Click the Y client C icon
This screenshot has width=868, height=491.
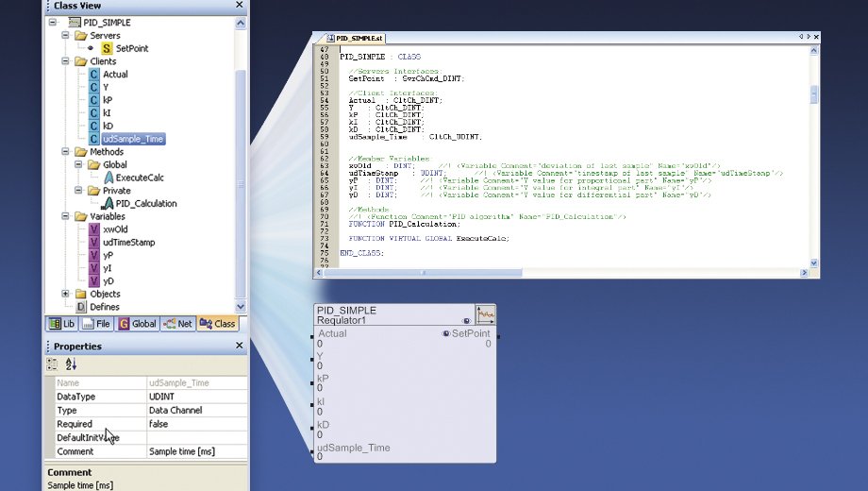tap(94, 87)
